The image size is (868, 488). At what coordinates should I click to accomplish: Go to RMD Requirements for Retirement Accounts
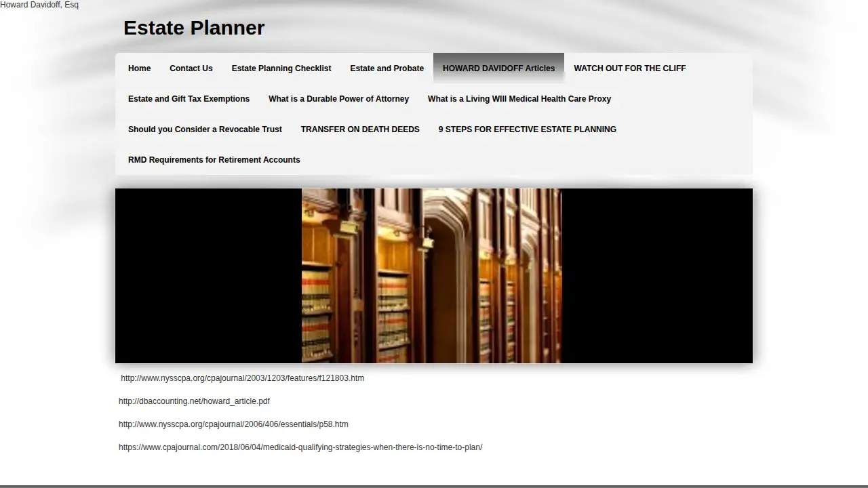pyautogui.click(x=214, y=160)
